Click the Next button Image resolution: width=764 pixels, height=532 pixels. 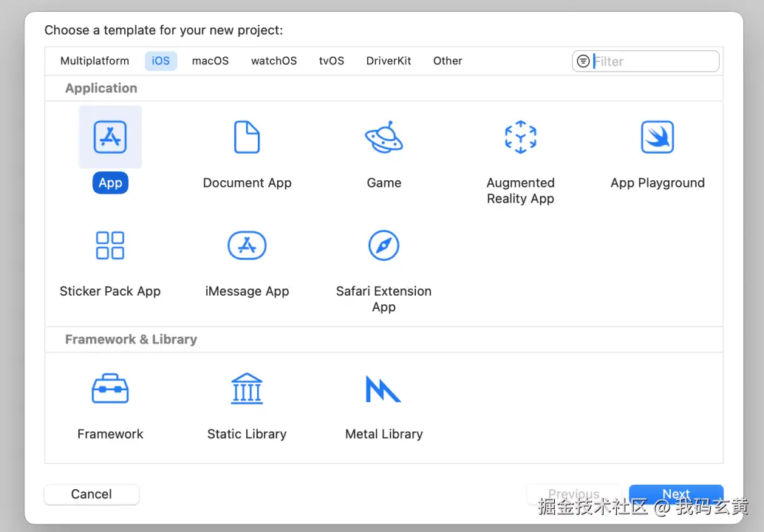676,494
